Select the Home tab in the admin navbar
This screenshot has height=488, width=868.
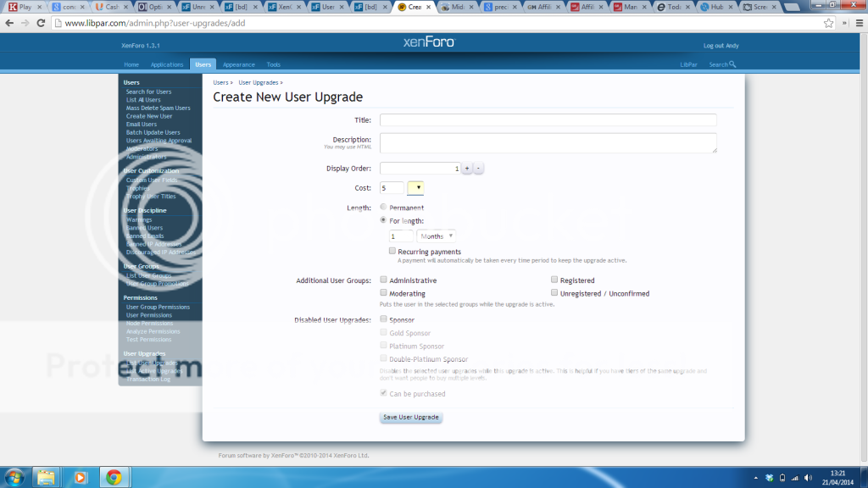[x=131, y=64]
